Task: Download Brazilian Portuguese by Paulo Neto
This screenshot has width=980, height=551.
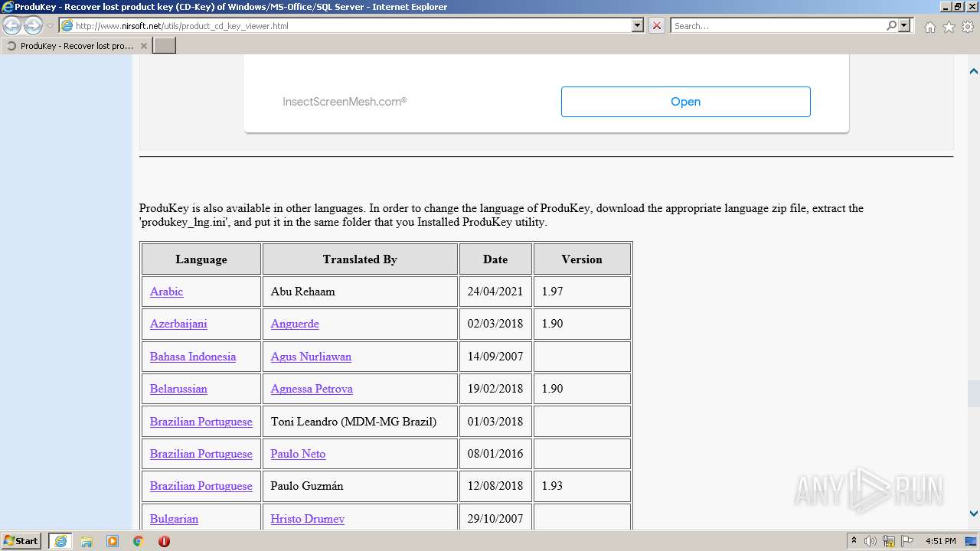Action: 201,454
